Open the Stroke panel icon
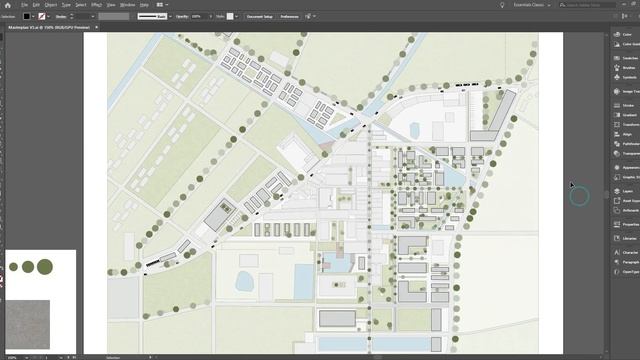Viewport: 640px width, 360px height. click(x=617, y=105)
